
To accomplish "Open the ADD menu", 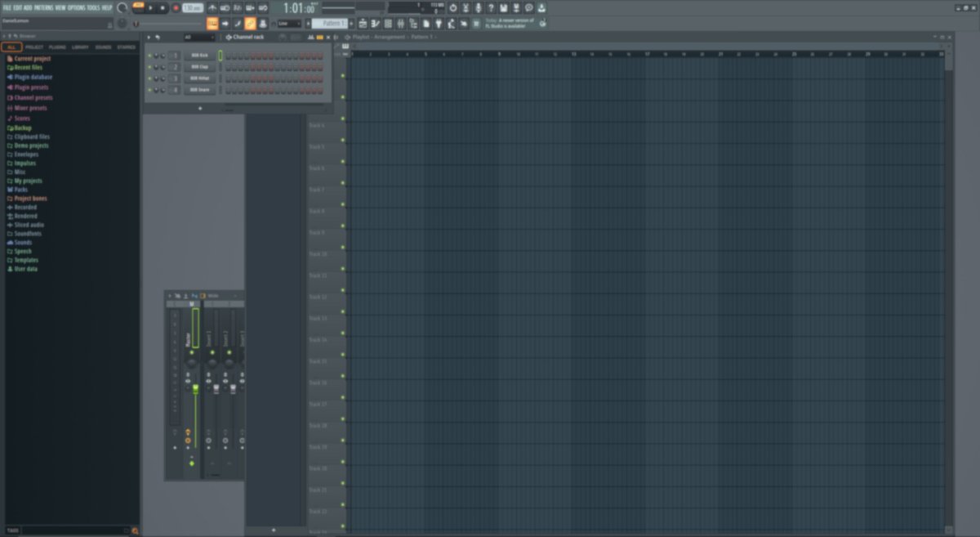I will 28,7.
